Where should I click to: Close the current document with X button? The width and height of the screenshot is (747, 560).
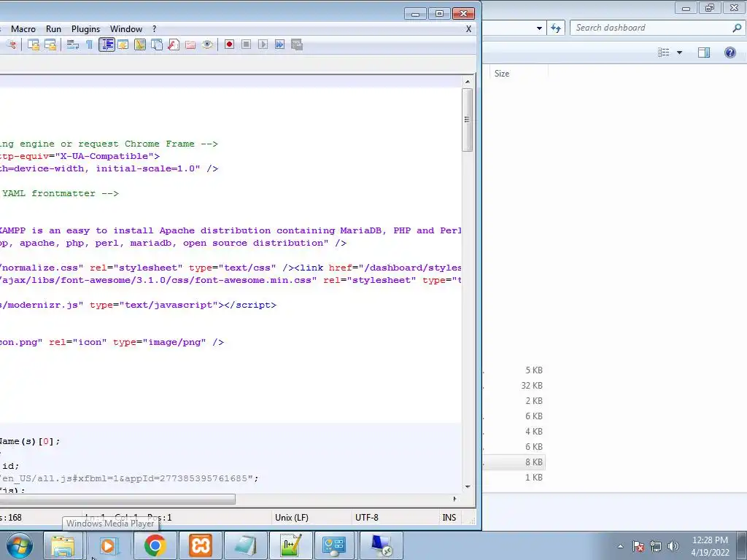pos(469,29)
